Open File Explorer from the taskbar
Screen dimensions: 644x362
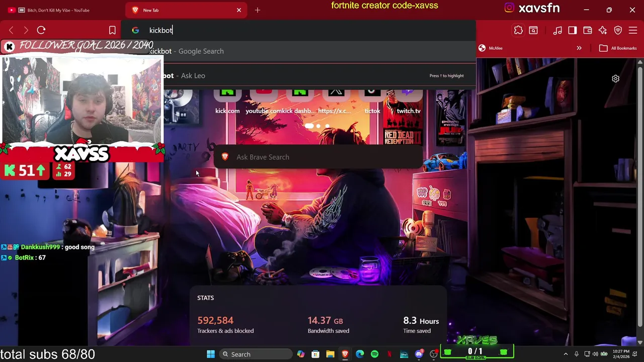pyautogui.click(x=330, y=354)
